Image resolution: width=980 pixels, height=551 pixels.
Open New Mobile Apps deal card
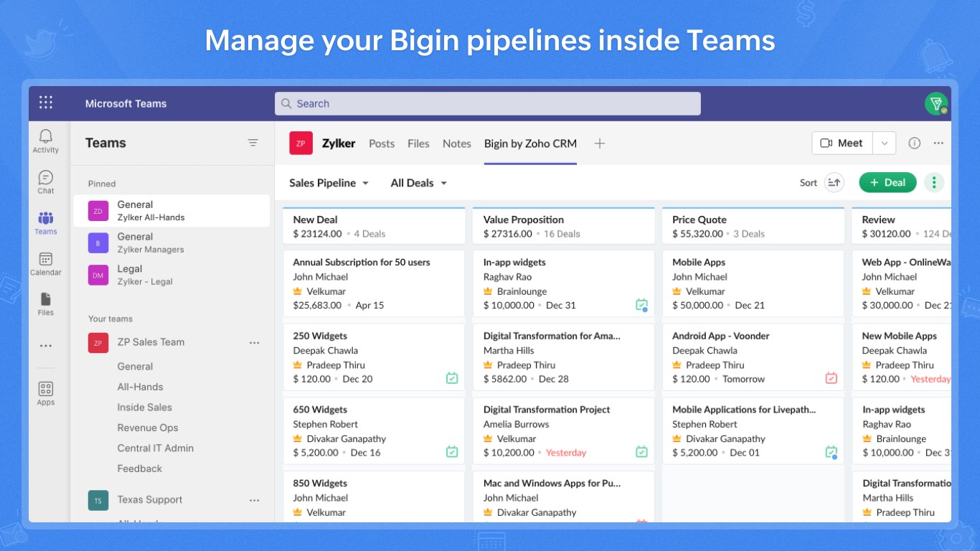pyautogui.click(x=902, y=357)
